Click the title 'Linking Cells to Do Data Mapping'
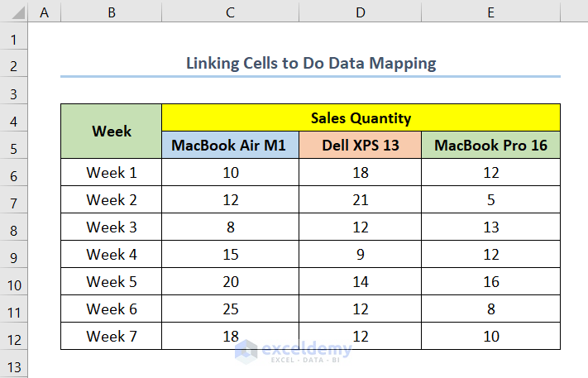Viewport: 588px width, 378px height. pyautogui.click(x=310, y=63)
